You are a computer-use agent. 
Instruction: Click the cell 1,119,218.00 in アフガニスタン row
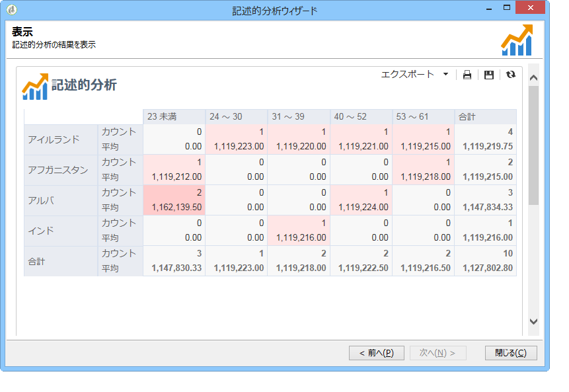tap(426, 176)
